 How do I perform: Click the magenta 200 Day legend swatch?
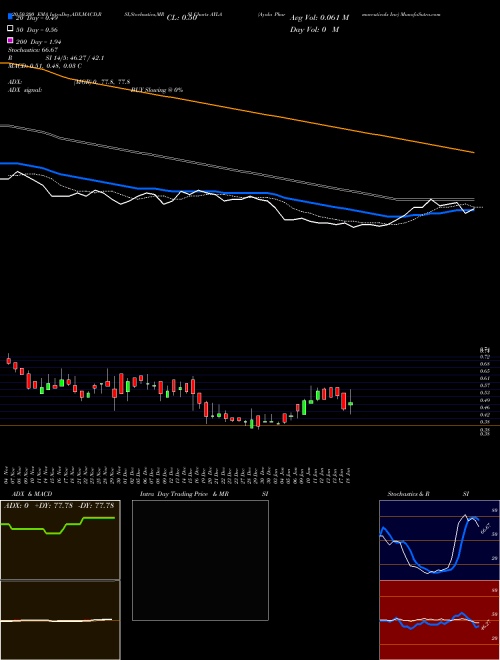click(x=10, y=41)
